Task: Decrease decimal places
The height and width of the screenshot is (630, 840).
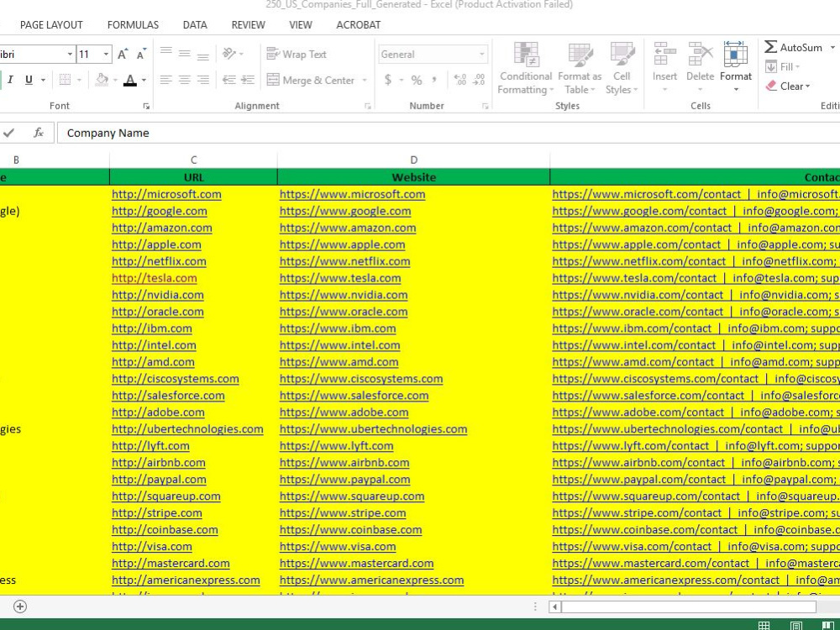Action: coord(479,80)
